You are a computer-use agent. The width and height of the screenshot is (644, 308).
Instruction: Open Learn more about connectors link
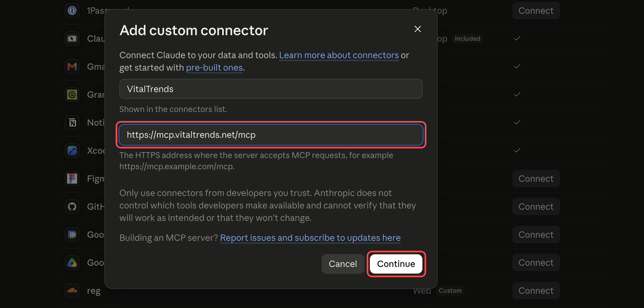(339, 55)
